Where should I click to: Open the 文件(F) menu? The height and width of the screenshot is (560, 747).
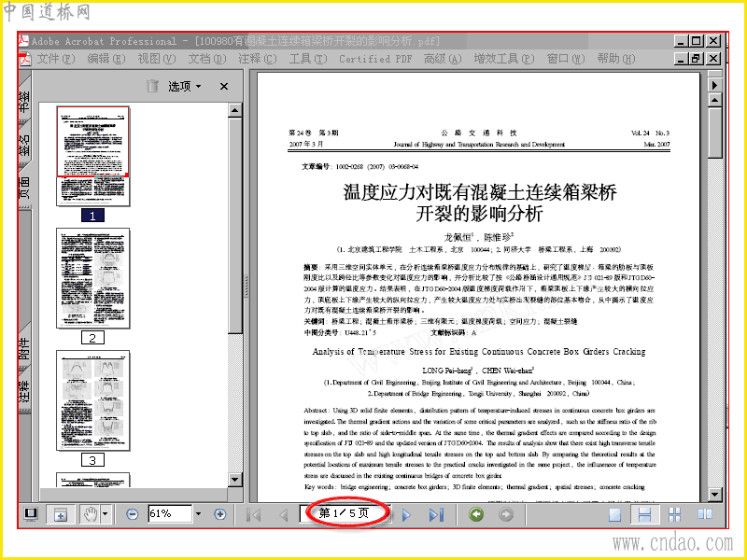(x=56, y=59)
